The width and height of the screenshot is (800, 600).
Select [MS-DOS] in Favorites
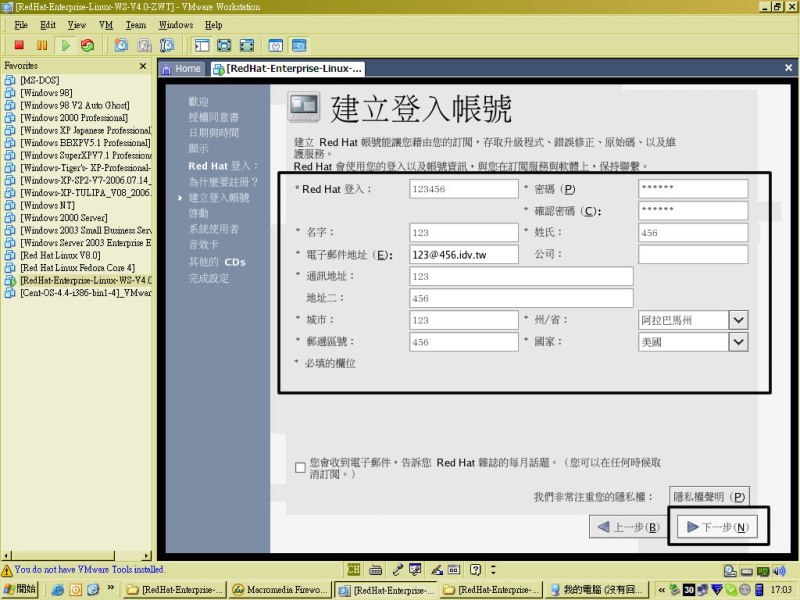[40, 80]
